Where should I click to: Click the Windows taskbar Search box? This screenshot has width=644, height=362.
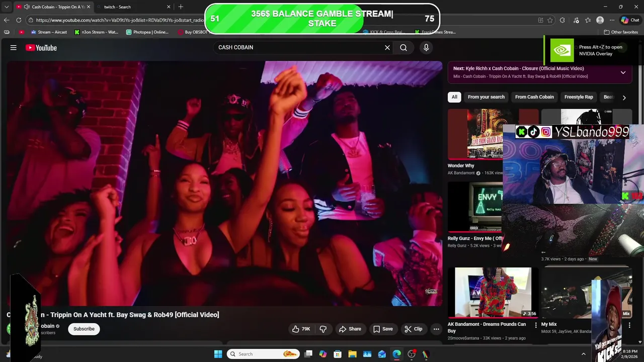click(x=263, y=354)
